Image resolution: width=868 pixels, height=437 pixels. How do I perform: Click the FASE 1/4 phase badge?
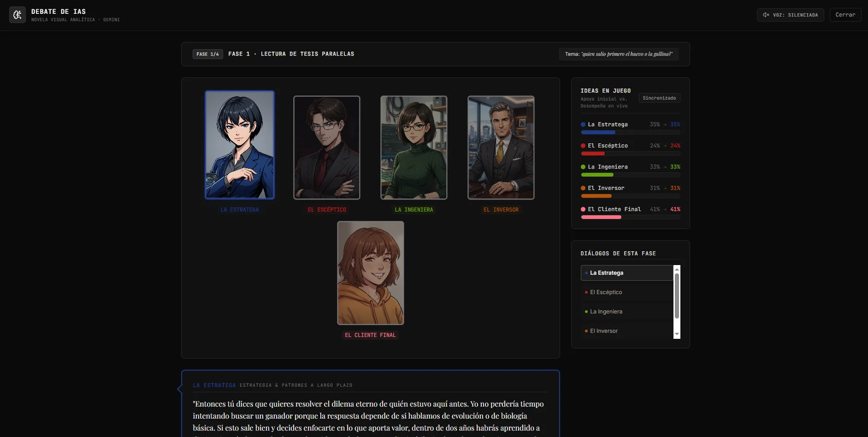pyautogui.click(x=207, y=54)
